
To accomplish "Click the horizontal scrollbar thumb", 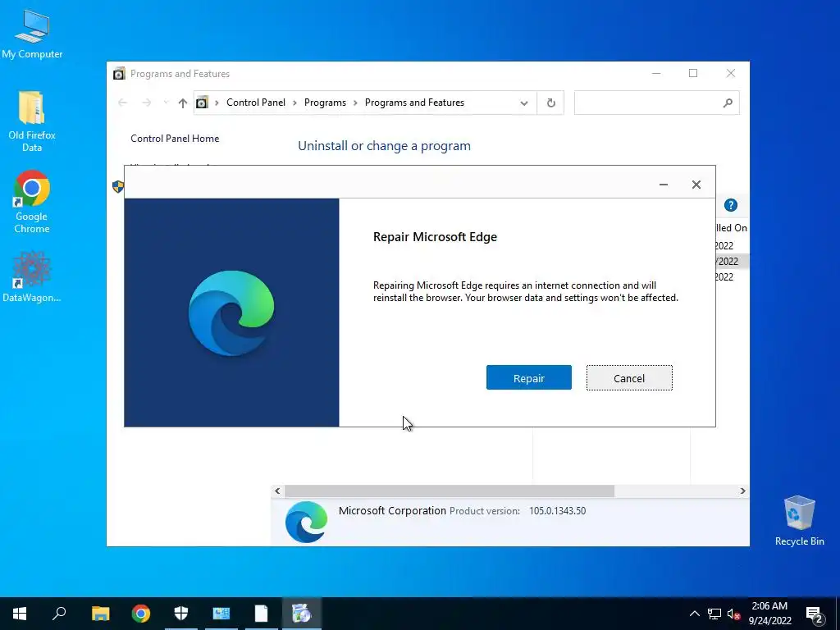I will (x=450, y=491).
